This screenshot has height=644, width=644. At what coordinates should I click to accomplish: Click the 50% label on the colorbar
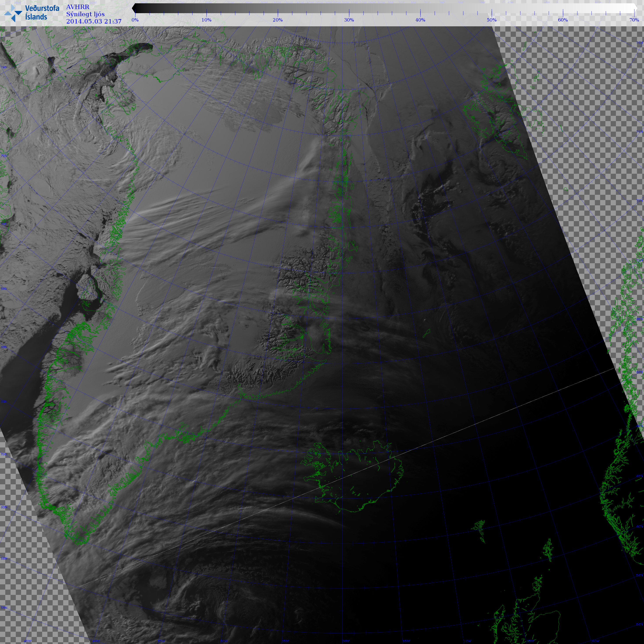[492, 20]
